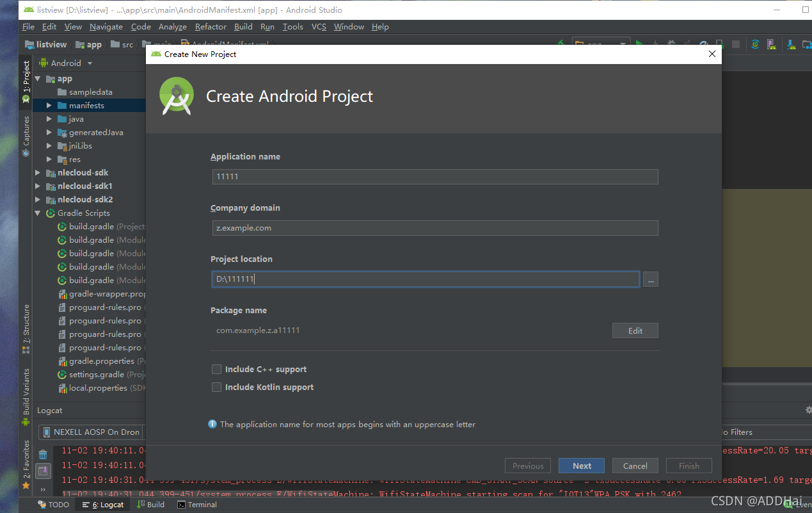Enable Include C++ support
Viewport: 812px width, 513px height.
(x=216, y=369)
